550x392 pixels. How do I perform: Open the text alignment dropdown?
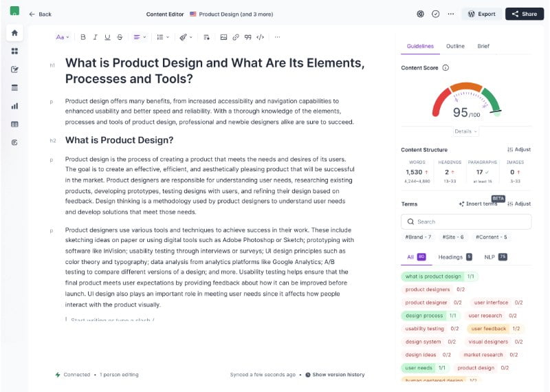pos(140,37)
